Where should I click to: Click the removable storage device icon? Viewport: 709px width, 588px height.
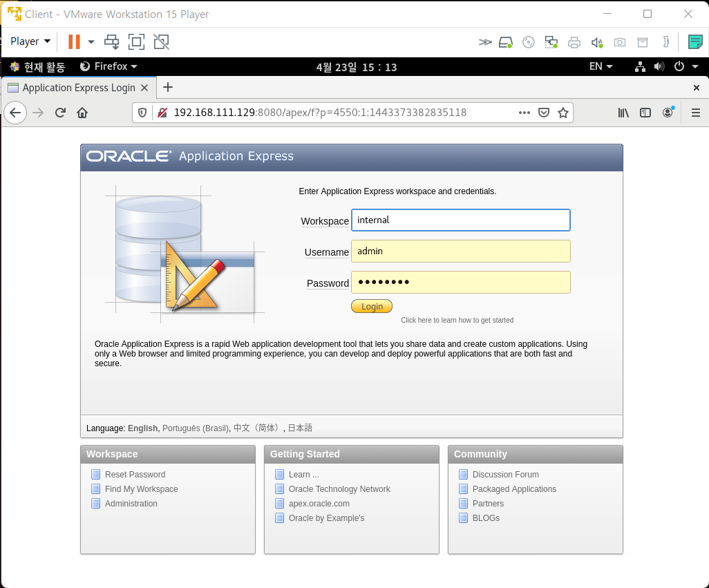pos(642,42)
